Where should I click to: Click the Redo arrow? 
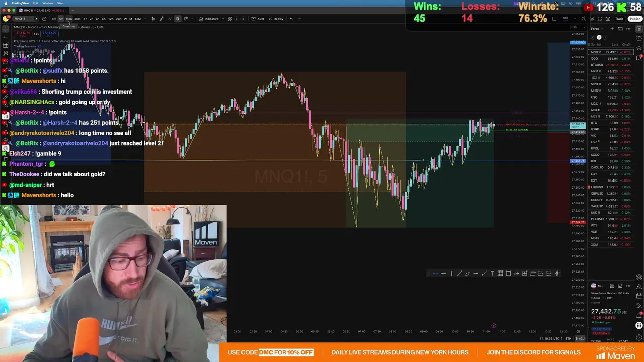(299, 19)
